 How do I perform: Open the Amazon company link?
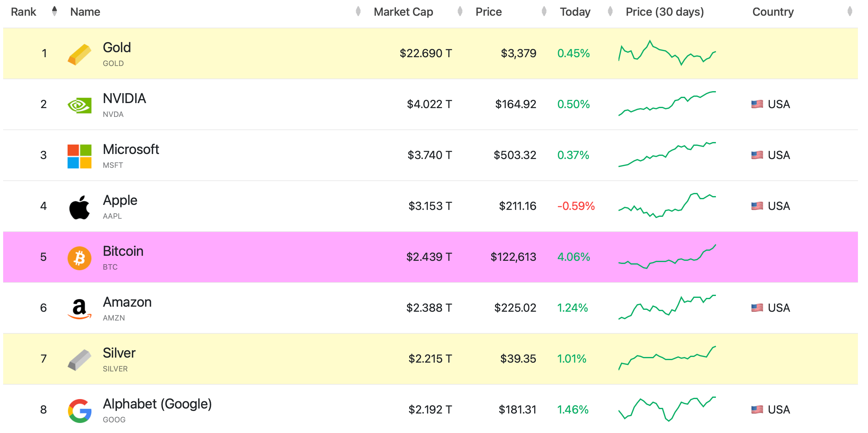[127, 302]
